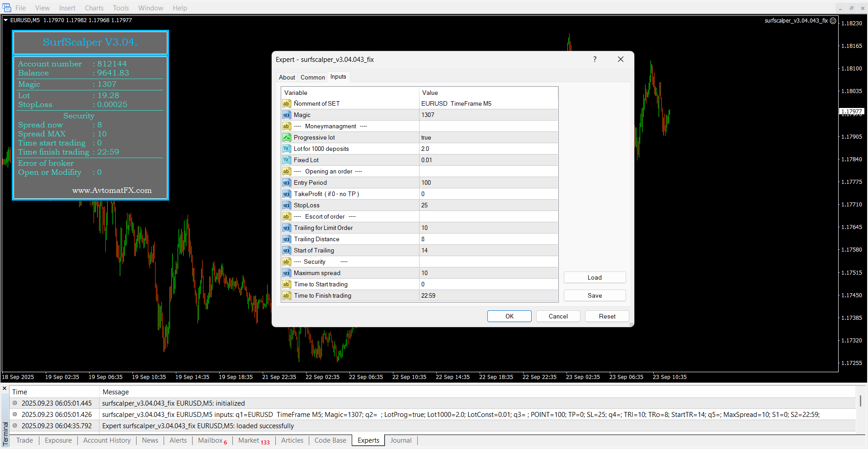Click the boolean icon beside Progressive lot
The height and width of the screenshot is (449, 868).
286,137
